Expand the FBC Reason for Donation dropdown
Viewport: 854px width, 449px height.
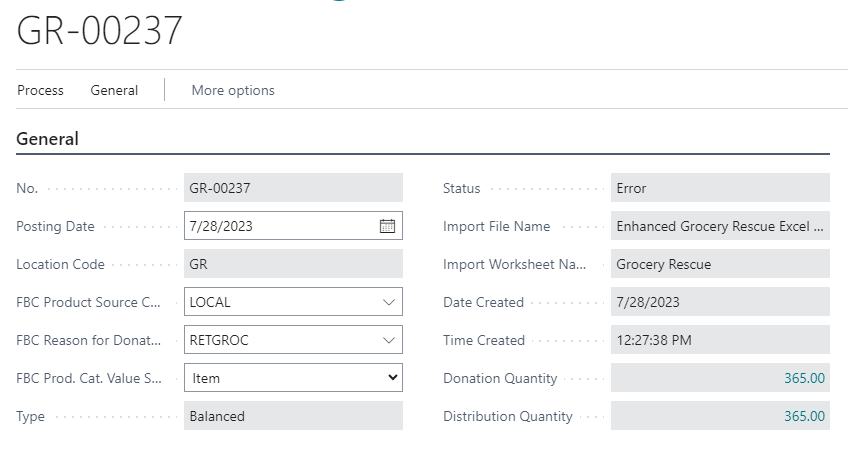pos(388,340)
